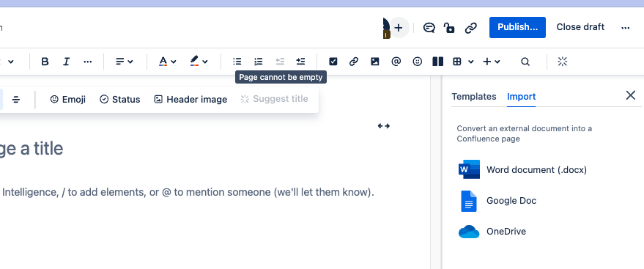Add a Header image
The image size is (644, 269).
[190, 100]
